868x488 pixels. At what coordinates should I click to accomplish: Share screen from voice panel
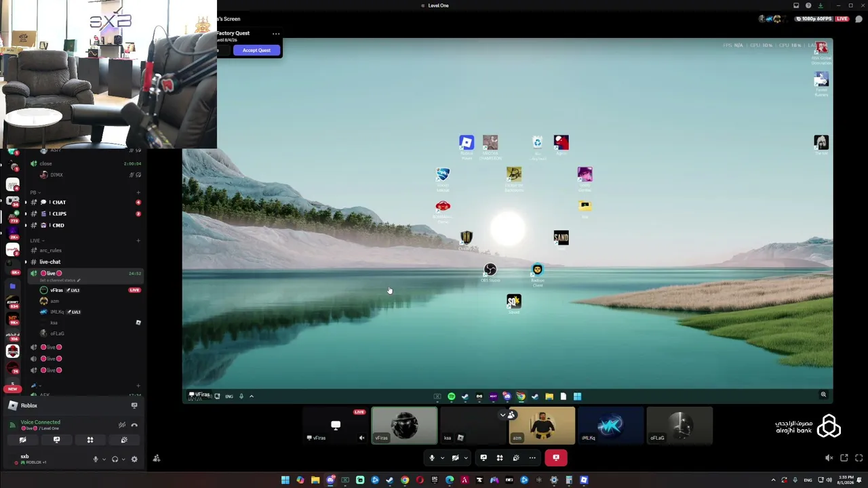click(x=56, y=440)
